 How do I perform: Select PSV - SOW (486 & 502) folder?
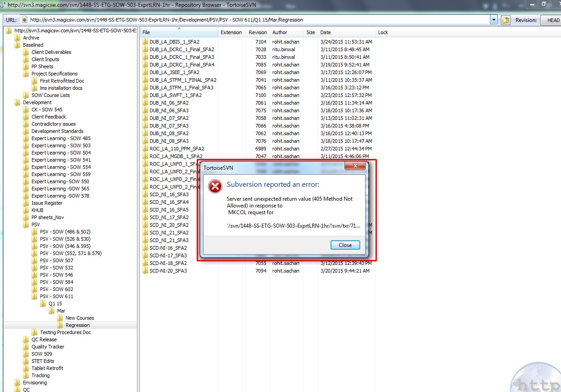[65, 232]
